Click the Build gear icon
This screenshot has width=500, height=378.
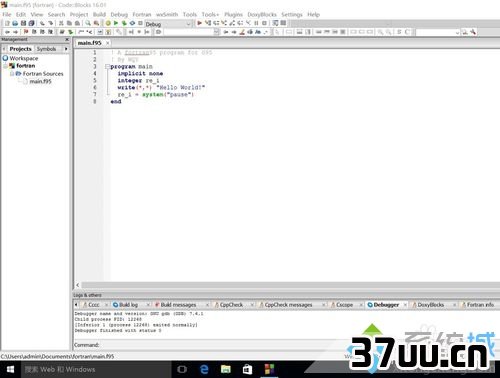point(108,23)
